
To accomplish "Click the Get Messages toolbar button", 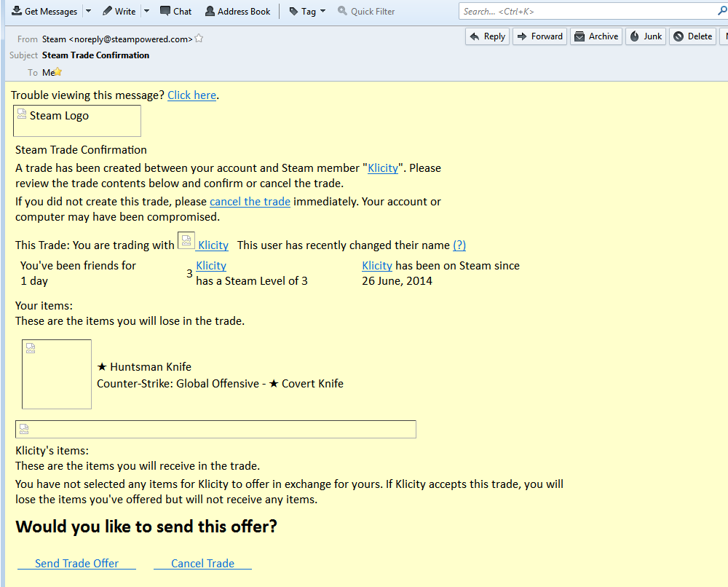I will coord(44,12).
